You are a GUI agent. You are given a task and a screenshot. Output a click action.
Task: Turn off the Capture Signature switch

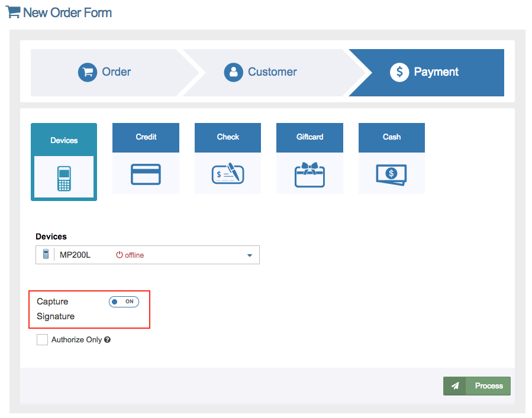click(124, 302)
